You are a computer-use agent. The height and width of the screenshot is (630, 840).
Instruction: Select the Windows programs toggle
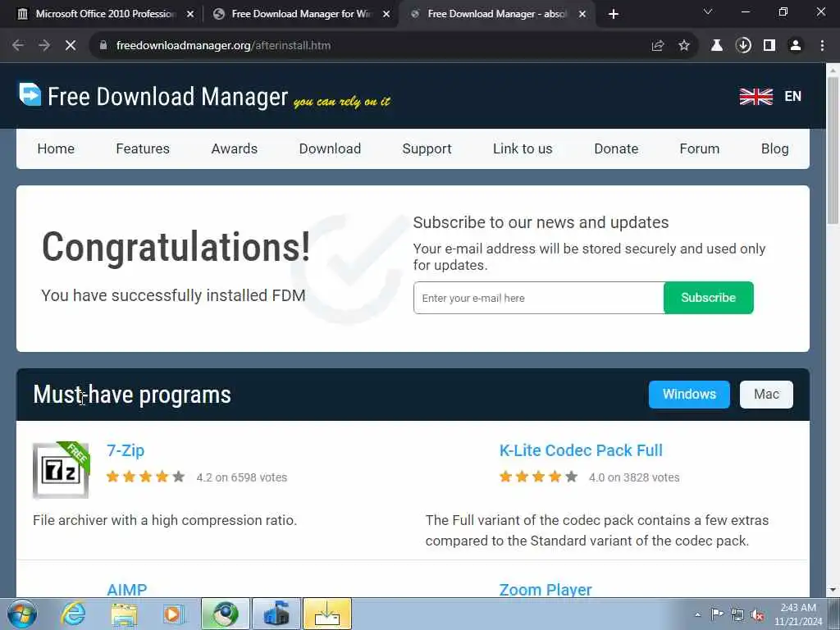(689, 395)
